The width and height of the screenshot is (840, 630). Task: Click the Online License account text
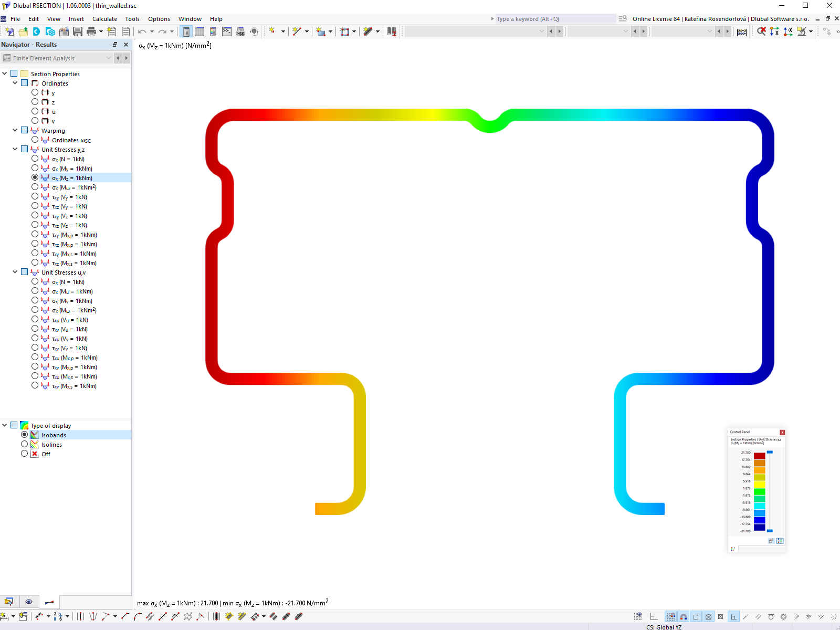coord(720,19)
